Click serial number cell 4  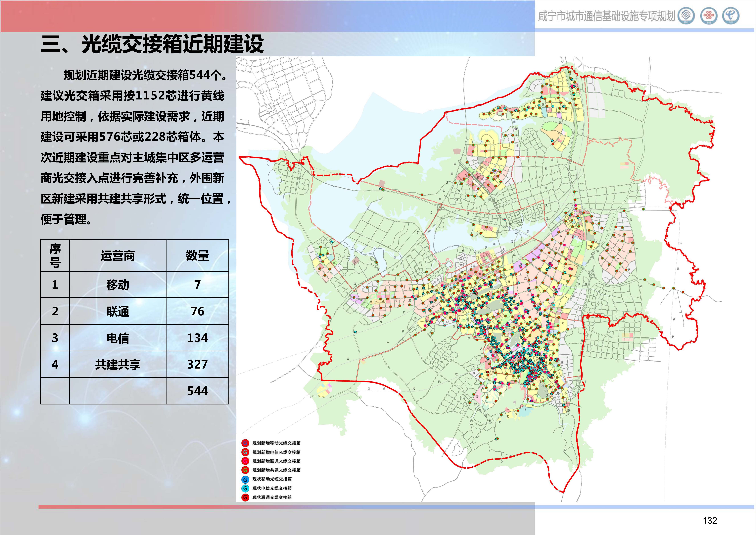tap(55, 364)
